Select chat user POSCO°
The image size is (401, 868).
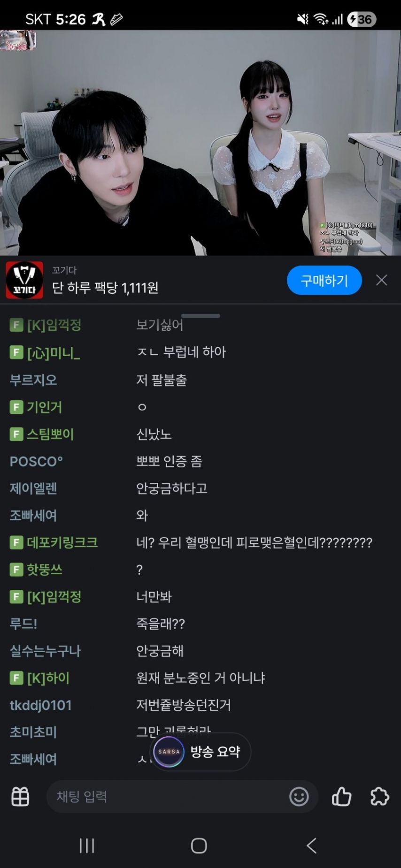tap(36, 461)
